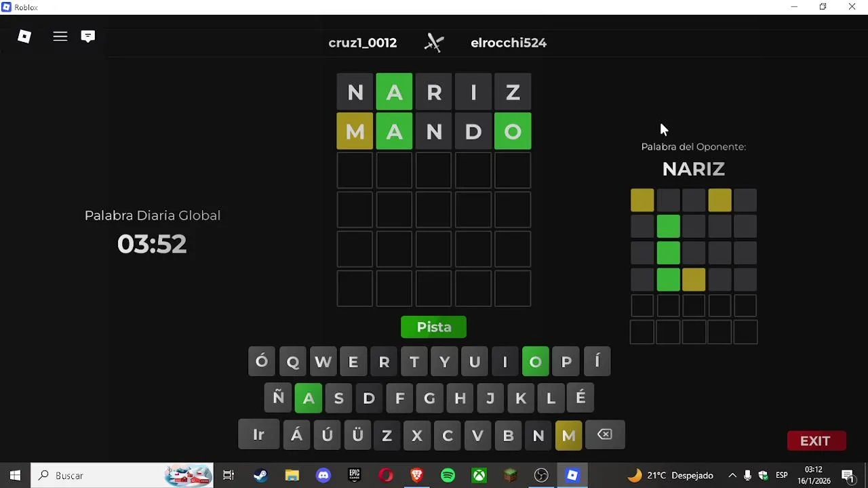
Task: Open Brave browser from the taskbar
Action: tap(417, 476)
